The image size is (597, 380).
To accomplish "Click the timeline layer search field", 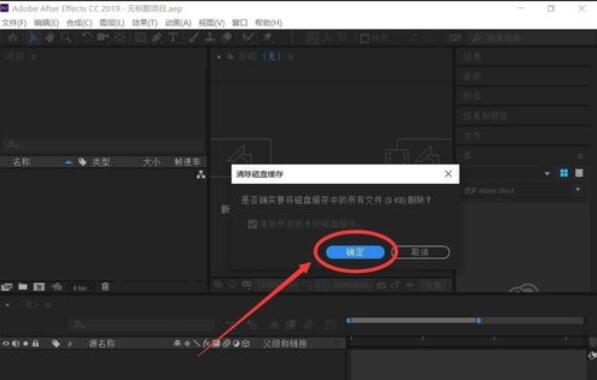I will (x=142, y=324).
